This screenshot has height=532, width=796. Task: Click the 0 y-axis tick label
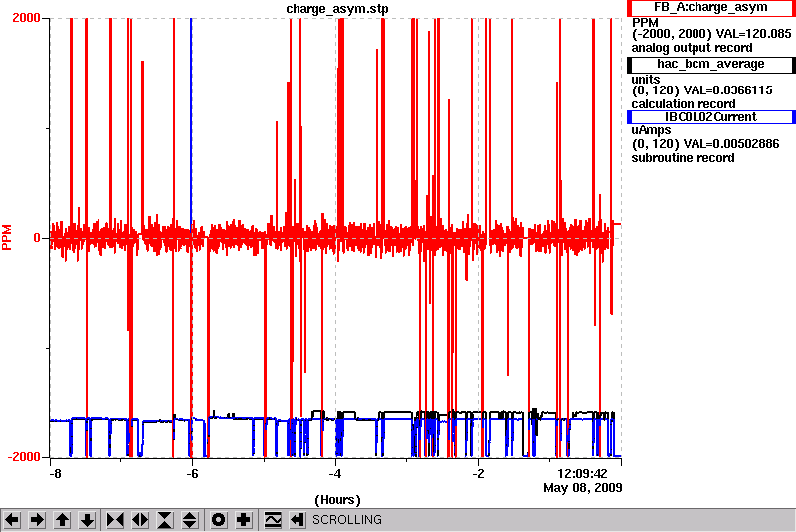point(37,238)
